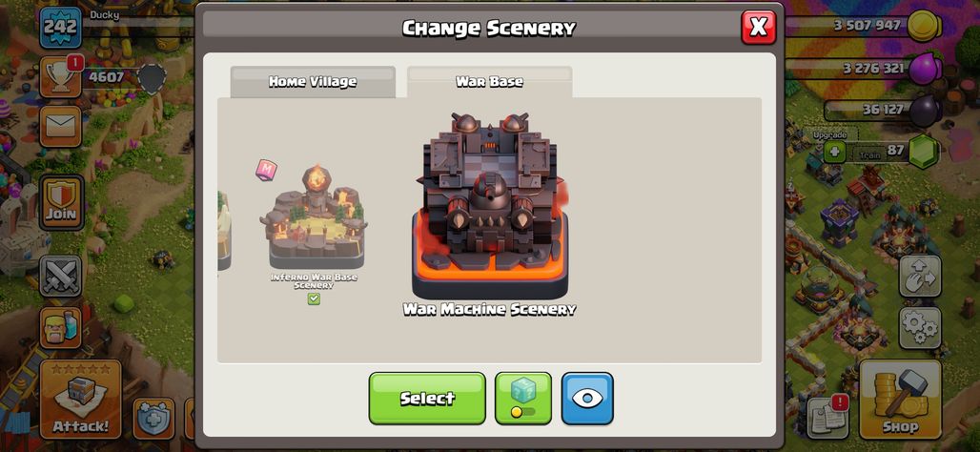Screen dimensions: 980x452
Task: Switch to the Home Village tab
Action: (x=313, y=82)
